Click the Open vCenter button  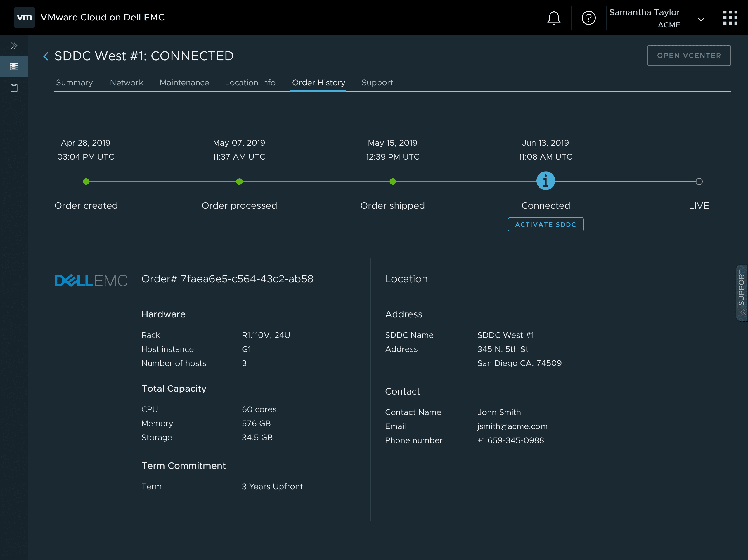pyautogui.click(x=689, y=56)
